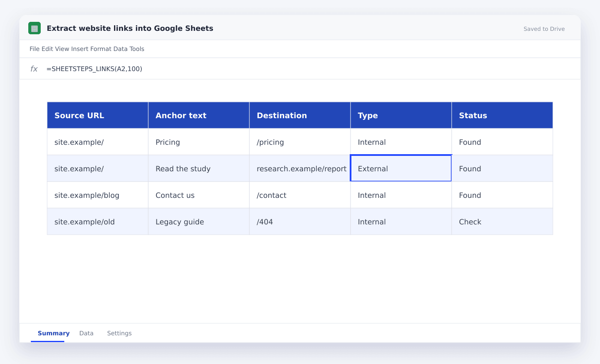
Task: Select the Contact us cell
Action: (199, 195)
